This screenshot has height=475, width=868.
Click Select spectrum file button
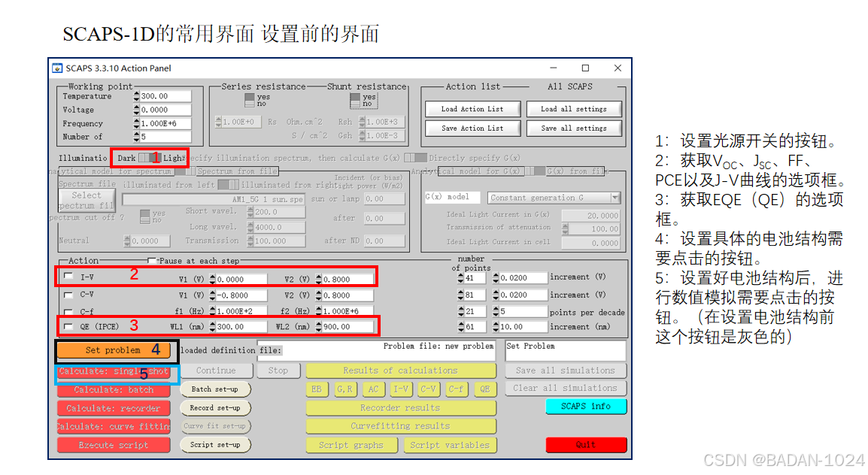tap(87, 200)
